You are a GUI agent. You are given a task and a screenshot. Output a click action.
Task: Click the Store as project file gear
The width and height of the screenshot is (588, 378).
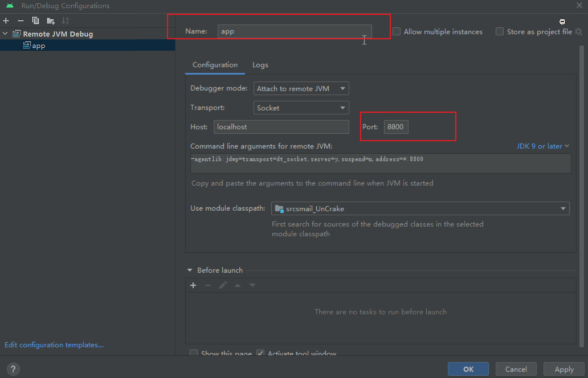[x=578, y=32]
